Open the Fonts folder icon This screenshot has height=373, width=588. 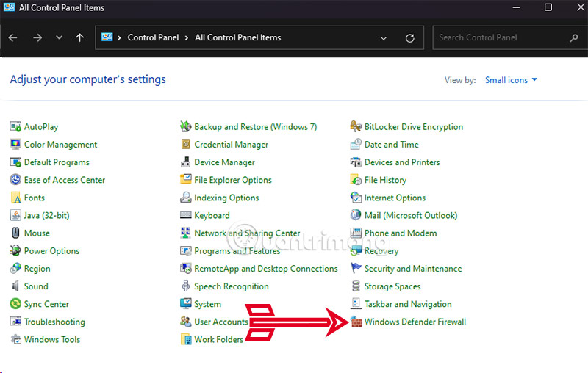pyautogui.click(x=15, y=198)
